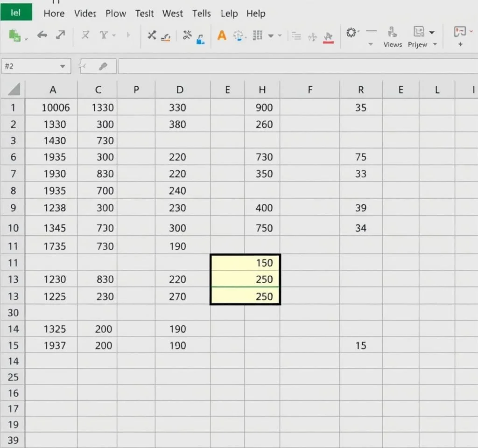Select highlighted yellow cell containing 150
This screenshot has height=448, width=478.
point(246,263)
